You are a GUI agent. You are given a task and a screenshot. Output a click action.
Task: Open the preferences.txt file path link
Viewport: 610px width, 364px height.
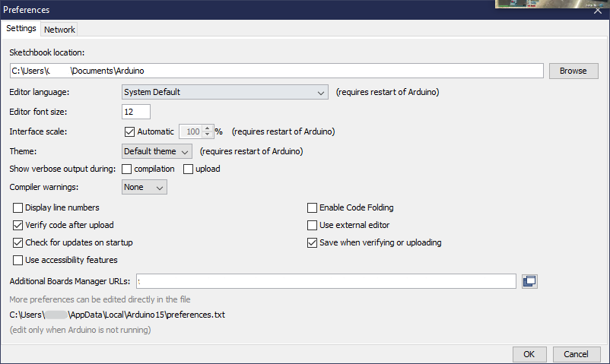coord(117,315)
